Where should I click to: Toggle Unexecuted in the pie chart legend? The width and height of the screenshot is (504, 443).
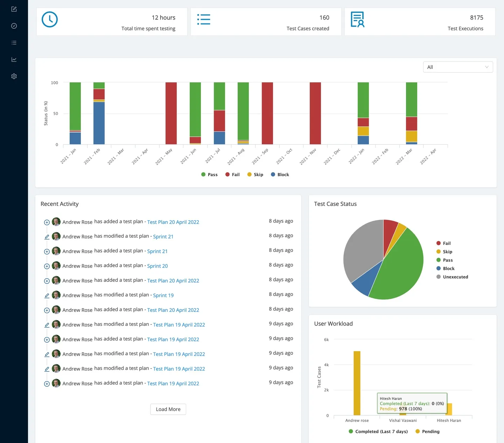pyautogui.click(x=452, y=277)
